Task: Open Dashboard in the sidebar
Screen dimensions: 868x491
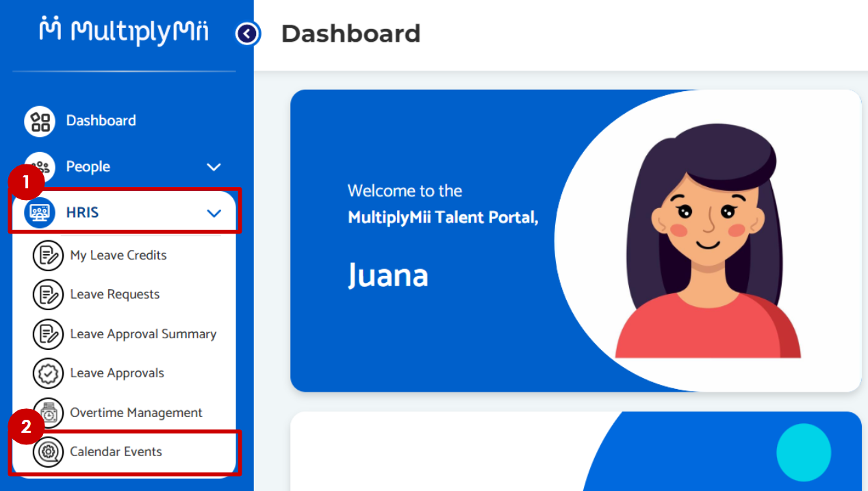Action: click(101, 121)
